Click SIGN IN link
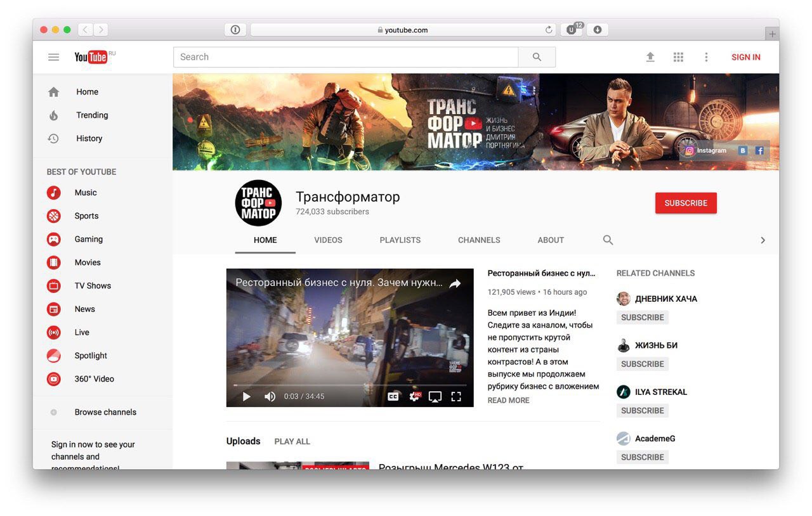Viewport: 812px width, 516px height. pos(746,57)
